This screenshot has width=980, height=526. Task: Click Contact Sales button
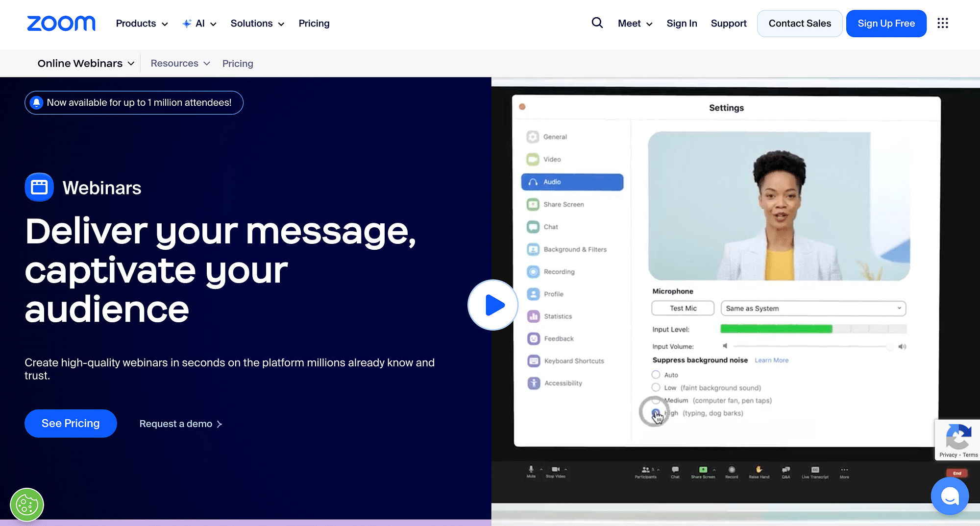(800, 24)
